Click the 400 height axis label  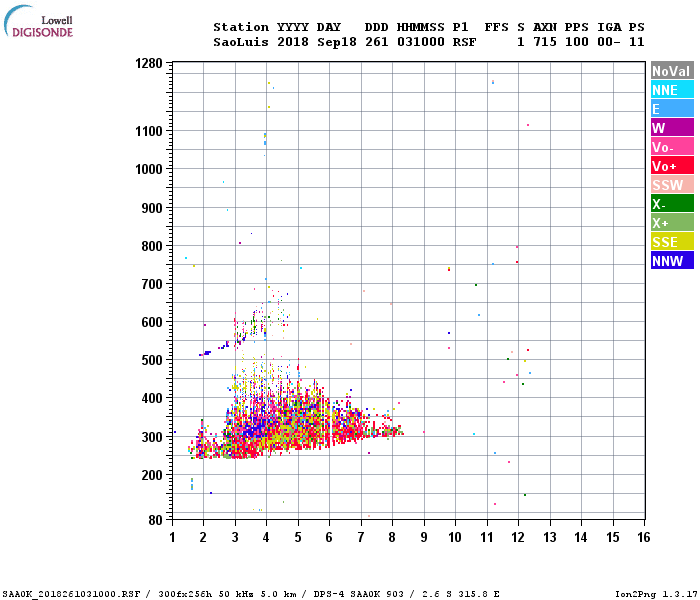click(152, 398)
